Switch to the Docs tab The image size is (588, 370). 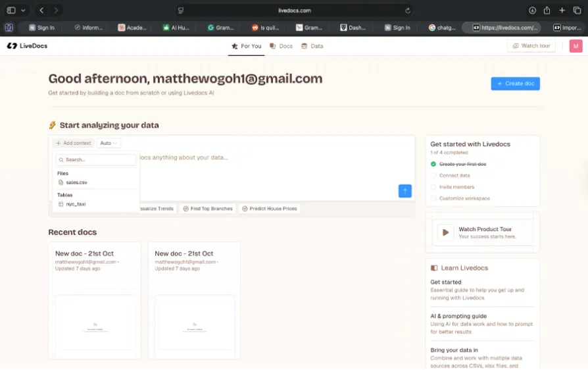(x=281, y=46)
